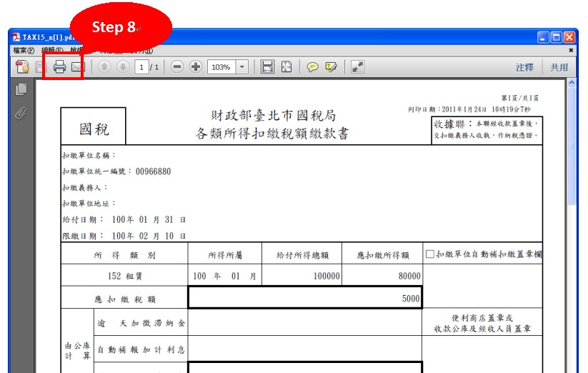Image resolution: width=588 pixels, height=373 pixels.
Task: Choose the highlight text tool
Action: click(331, 67)
